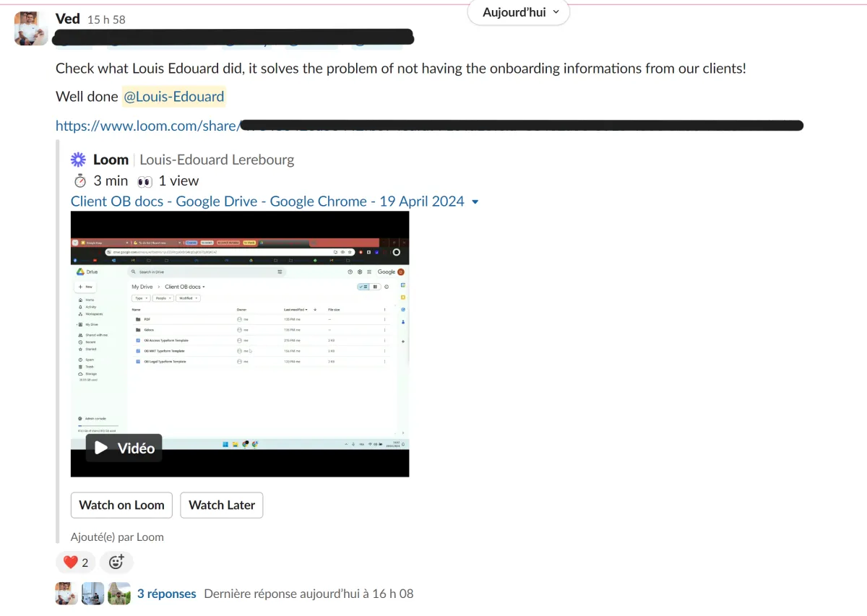Click the Ved sender name
867x616 pixels.
[x=68, y=18]
